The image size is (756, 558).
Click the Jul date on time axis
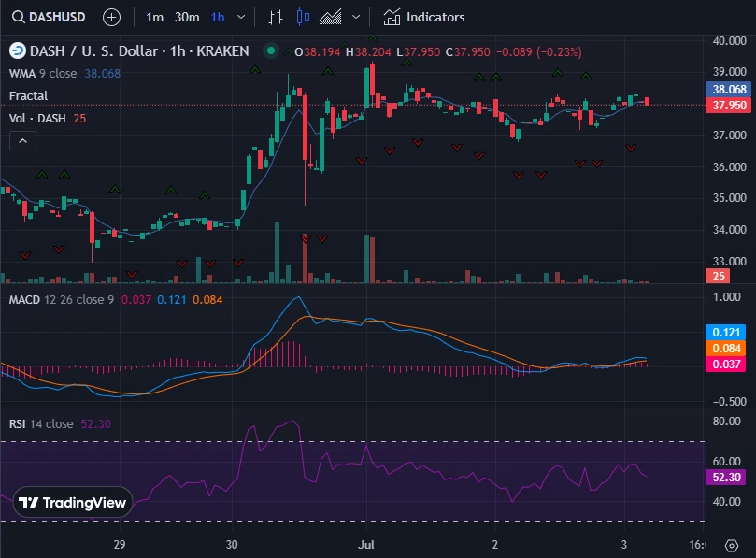click(366, 545)
